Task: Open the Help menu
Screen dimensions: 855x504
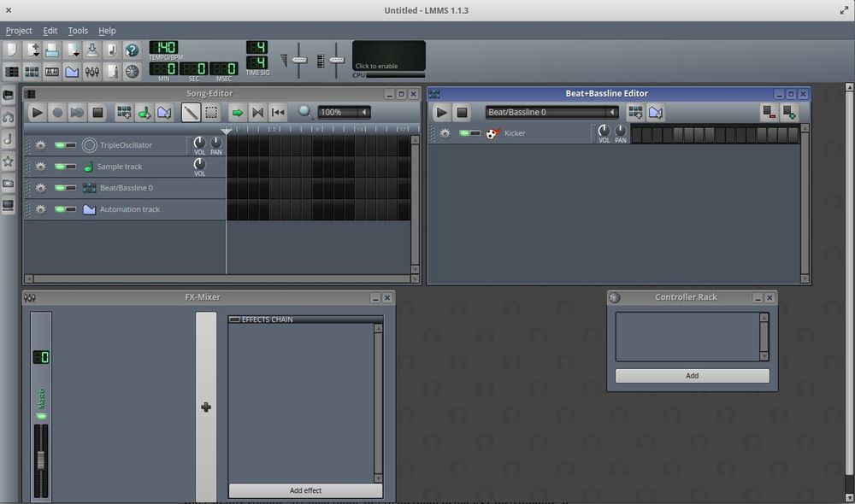Action: tap(107, 30)
